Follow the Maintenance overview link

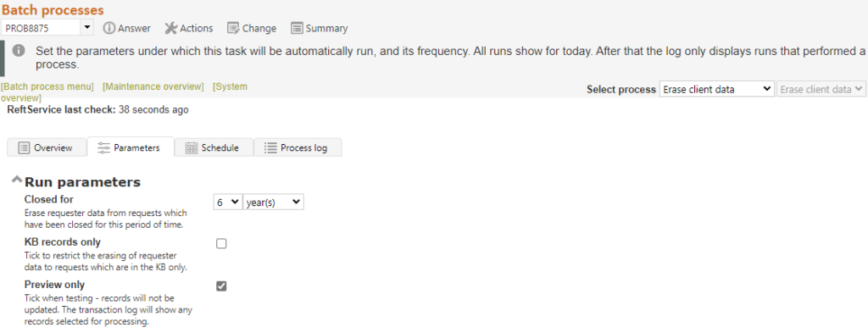click(153, 86)
